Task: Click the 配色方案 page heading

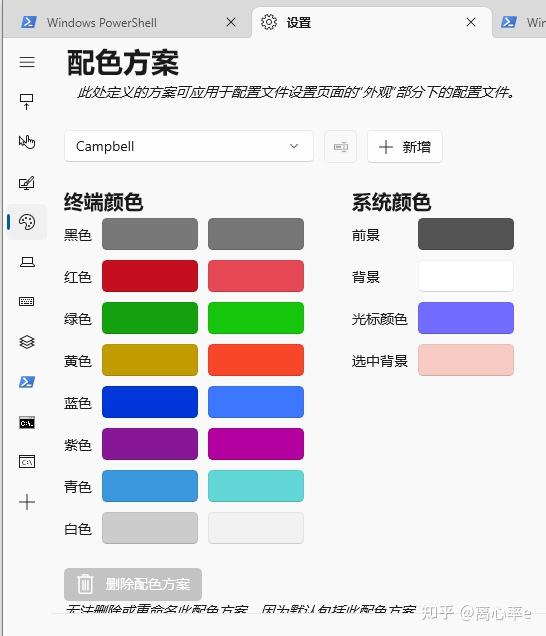Action: point(123,63)
